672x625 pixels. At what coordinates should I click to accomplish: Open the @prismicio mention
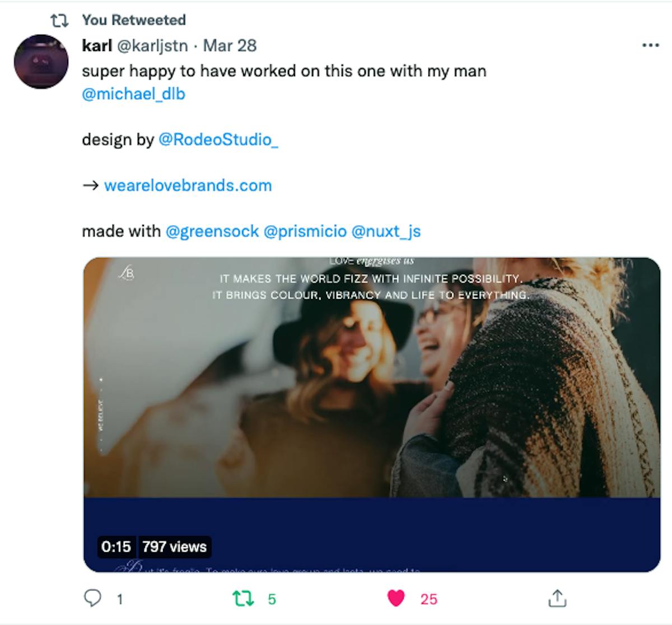tap(305, 231)
